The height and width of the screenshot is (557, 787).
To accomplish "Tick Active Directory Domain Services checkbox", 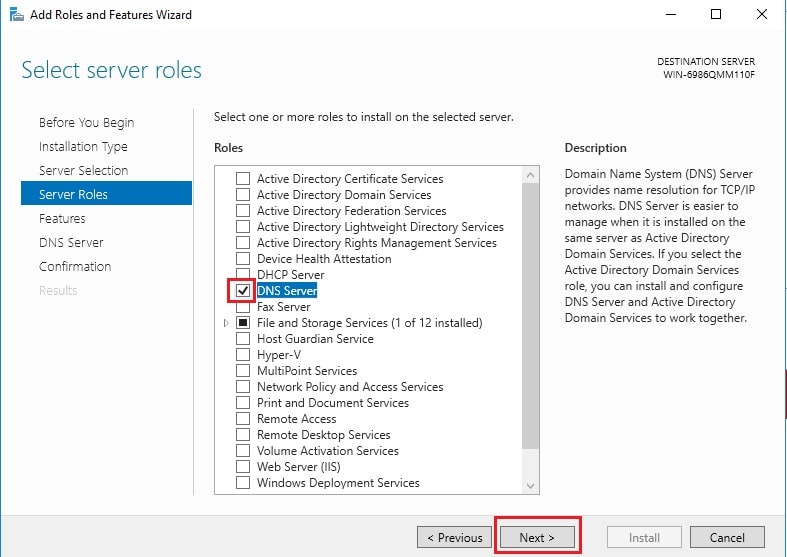I will [243, 194].
